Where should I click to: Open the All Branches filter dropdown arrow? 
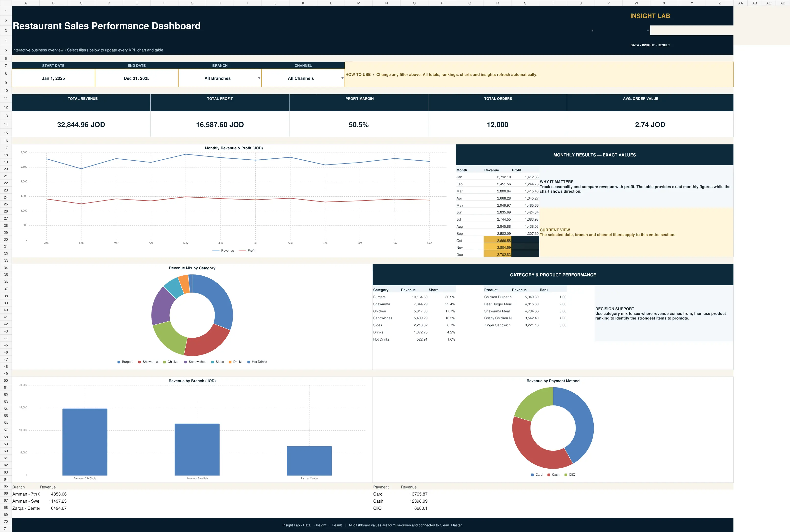[259, 78]
